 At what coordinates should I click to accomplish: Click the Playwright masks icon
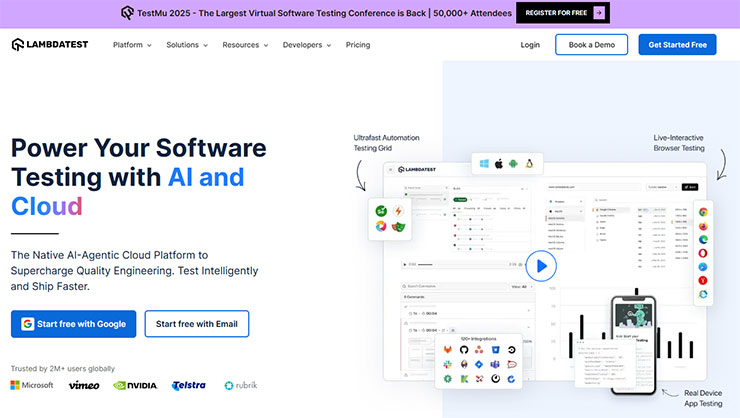[x=398, y=227]
